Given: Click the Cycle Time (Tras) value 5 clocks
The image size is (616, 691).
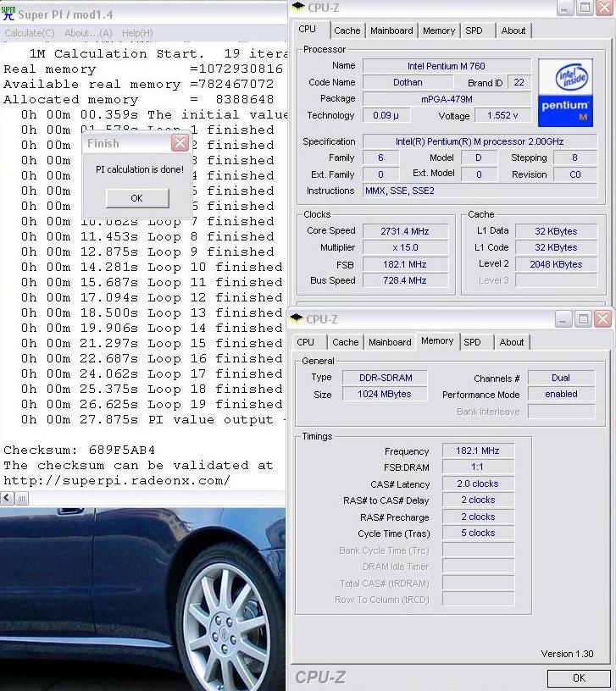Looking at the screenshot, I should click(x=478, y=533).
